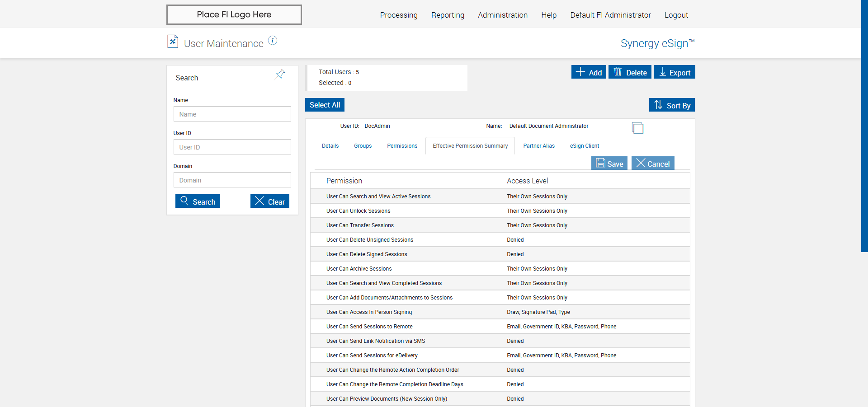Clear the search fields

pyautogui.click(x=269, y=201)
